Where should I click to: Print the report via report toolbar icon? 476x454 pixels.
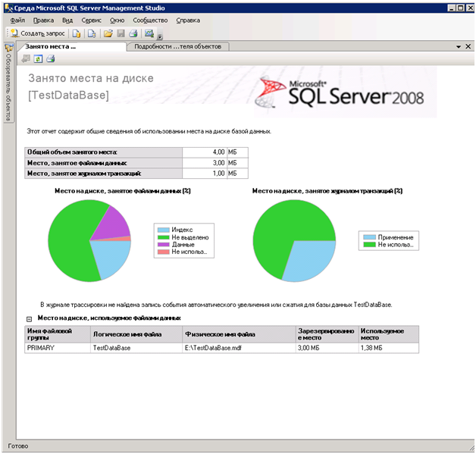click(x=50, y=58)
